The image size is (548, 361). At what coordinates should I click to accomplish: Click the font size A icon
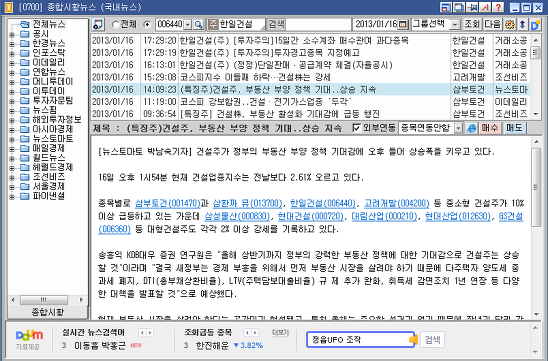[x=485, y=7]
